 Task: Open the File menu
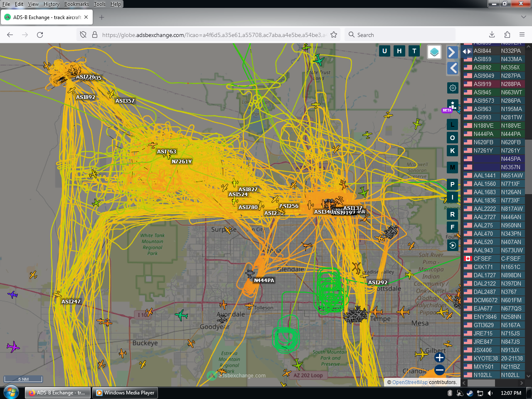coord(6,4)
